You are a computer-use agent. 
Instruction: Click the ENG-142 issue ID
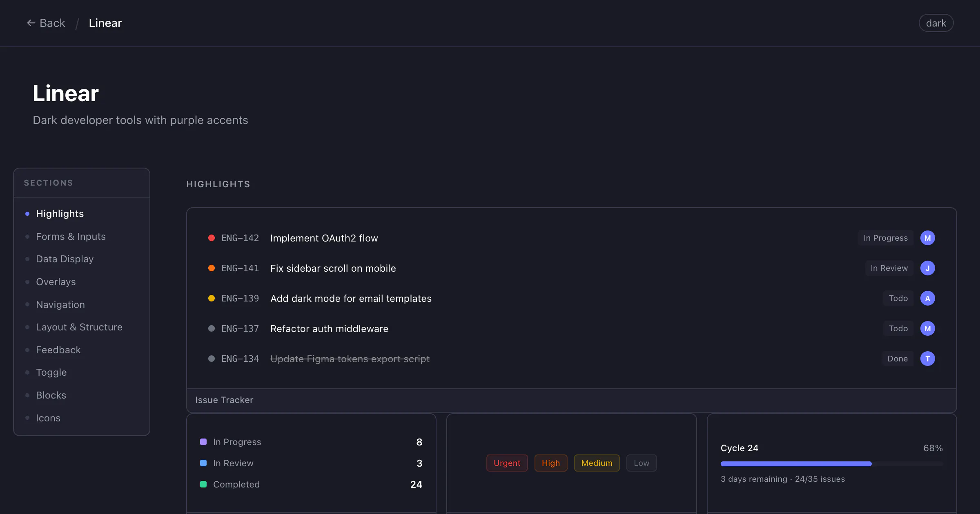coord(240,238)
